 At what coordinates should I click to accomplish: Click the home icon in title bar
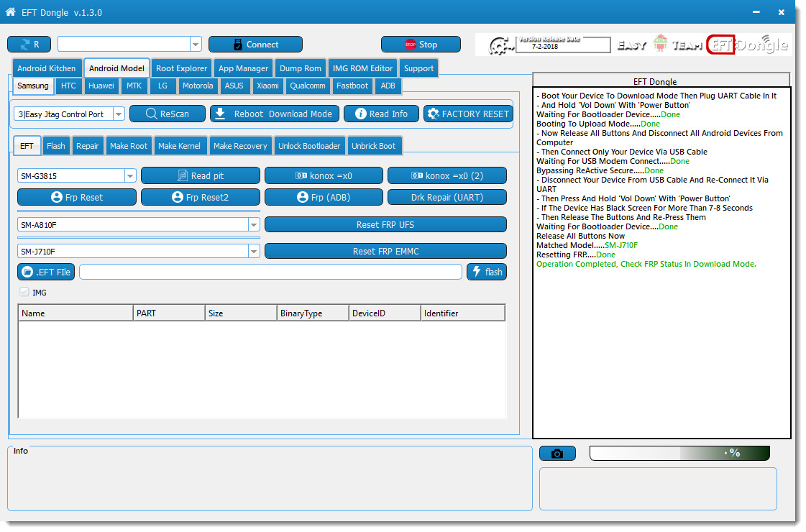click(x=10, y=12)
